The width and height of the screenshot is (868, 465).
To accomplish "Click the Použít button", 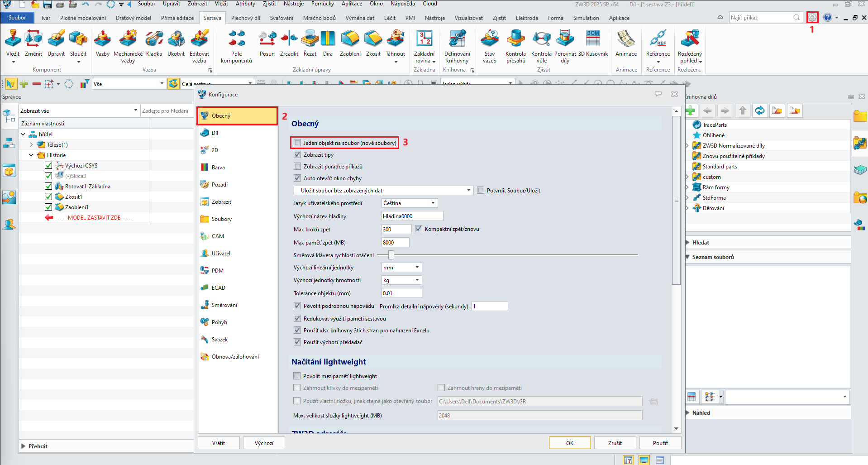I will (660, 443).
